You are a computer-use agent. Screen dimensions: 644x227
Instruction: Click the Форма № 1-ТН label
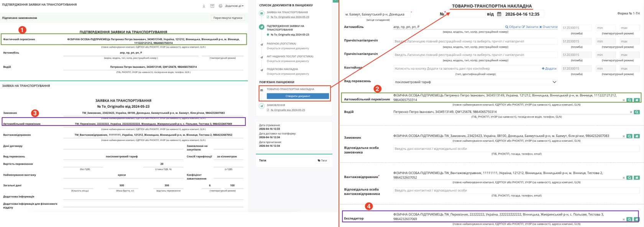pyautogui.click(x=628, y=13)
